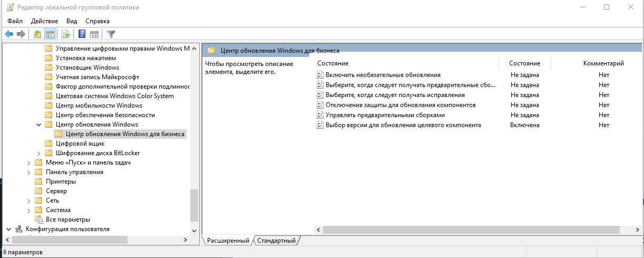This screenshot has height=258, width=644.
Task: Click the policy icon of Отключение защиты для обновления компонентов
Action: pos(320,105)
